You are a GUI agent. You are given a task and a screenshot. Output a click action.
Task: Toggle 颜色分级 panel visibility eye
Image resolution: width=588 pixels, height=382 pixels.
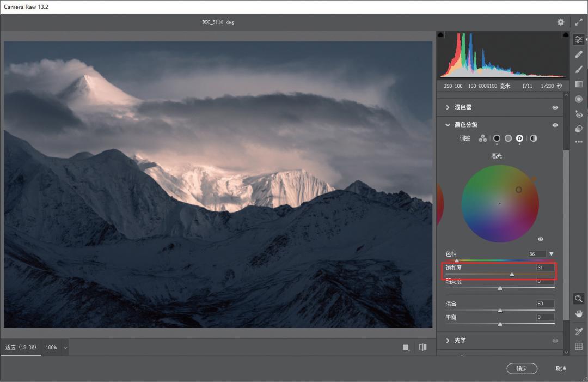[x=555, y=125]
